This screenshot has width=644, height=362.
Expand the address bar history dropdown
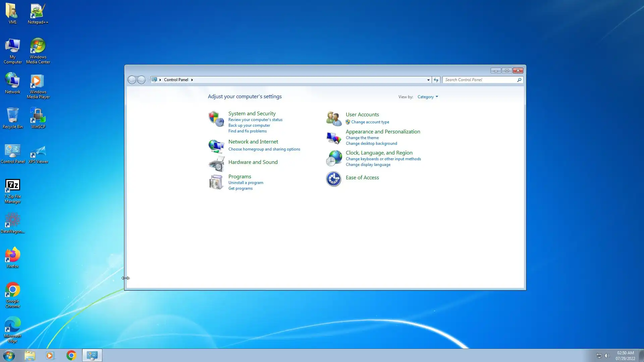click(x=428, y=80)
